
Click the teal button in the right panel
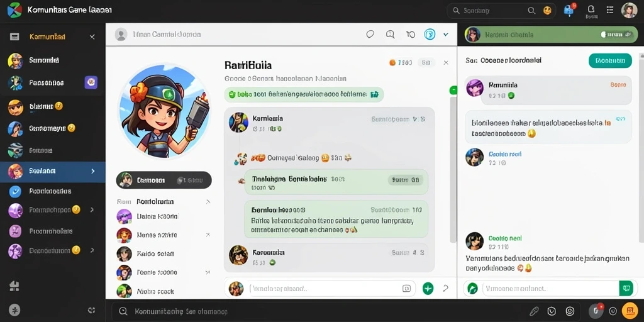coord(610,61)
